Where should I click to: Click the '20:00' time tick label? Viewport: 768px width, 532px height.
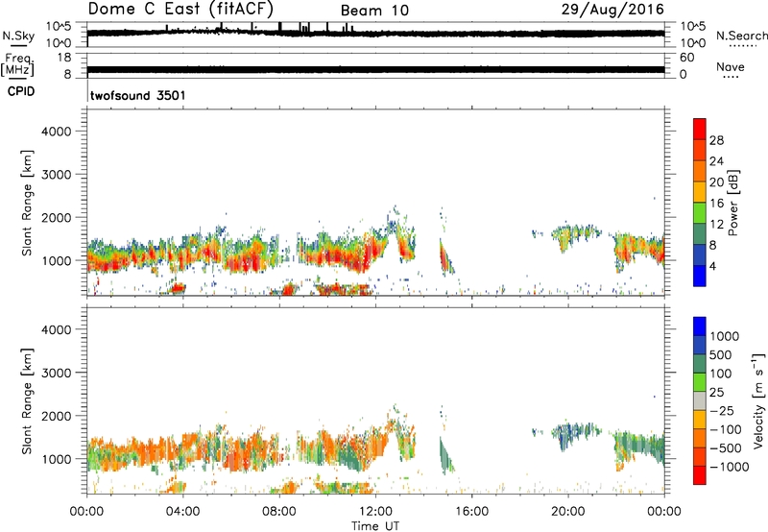[x=568, y=512]
